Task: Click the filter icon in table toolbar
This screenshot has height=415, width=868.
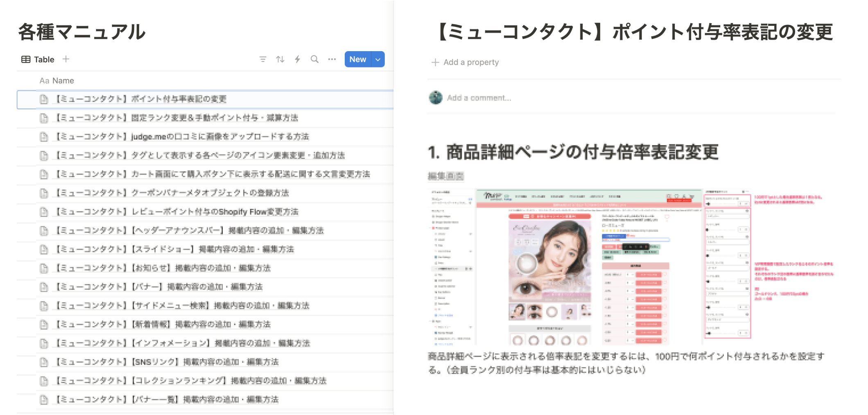Action: [x=263, y=59]
